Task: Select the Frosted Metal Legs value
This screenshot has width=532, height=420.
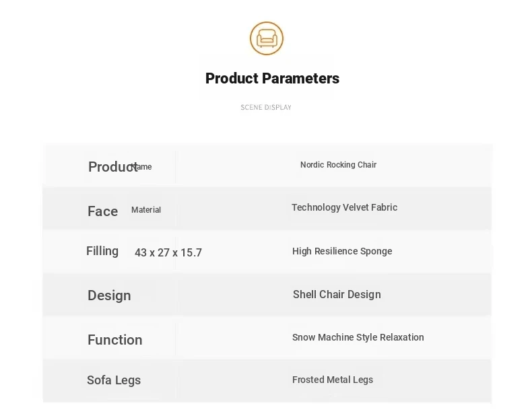Action: pos(333,380)
